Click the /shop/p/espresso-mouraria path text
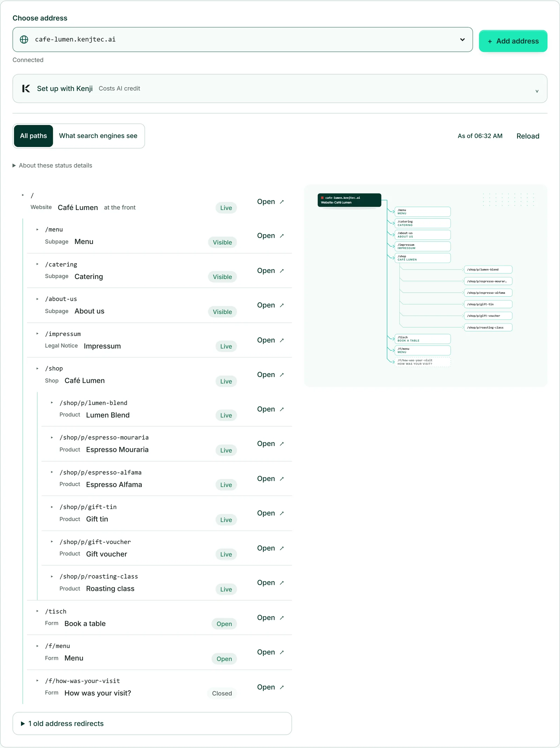The width and height of the screenshot is (560, 748). point(104,438)
